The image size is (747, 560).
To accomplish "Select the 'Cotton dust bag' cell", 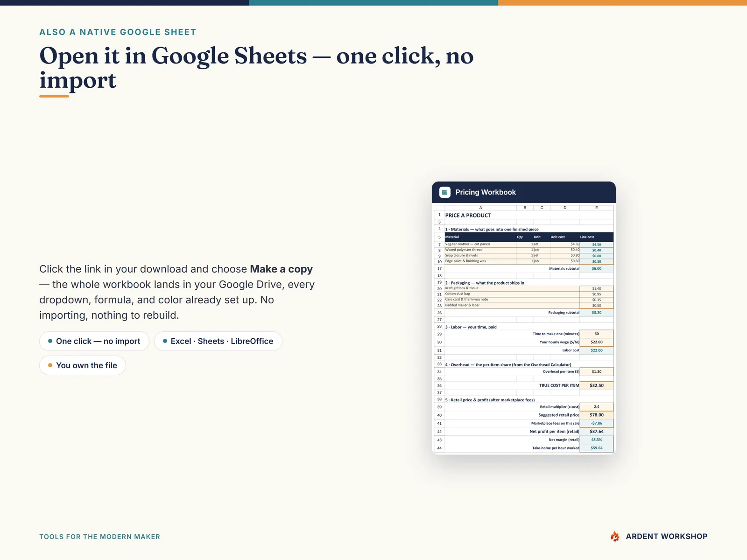I will pos(512,294).
